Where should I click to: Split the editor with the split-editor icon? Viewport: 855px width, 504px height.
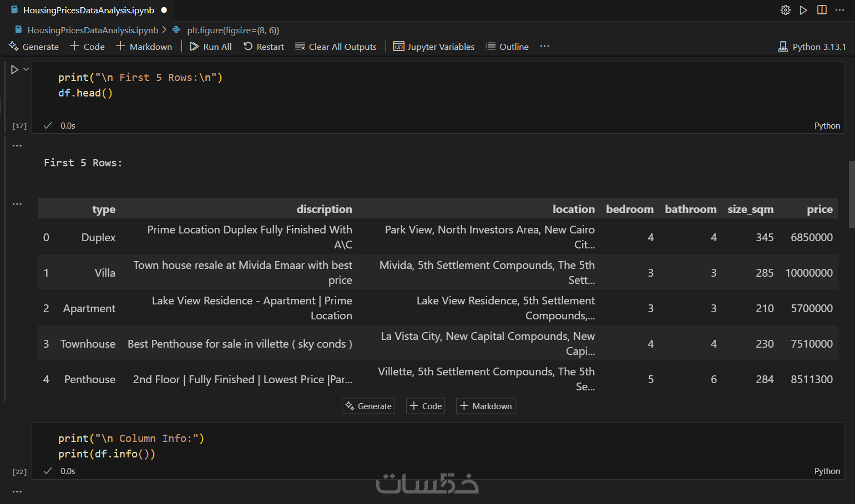pyautogui.click(x=822, y=10)
